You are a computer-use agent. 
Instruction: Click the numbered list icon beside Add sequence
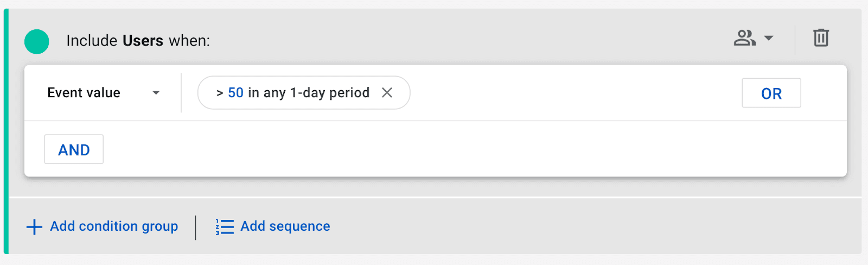tap(225, 226)
